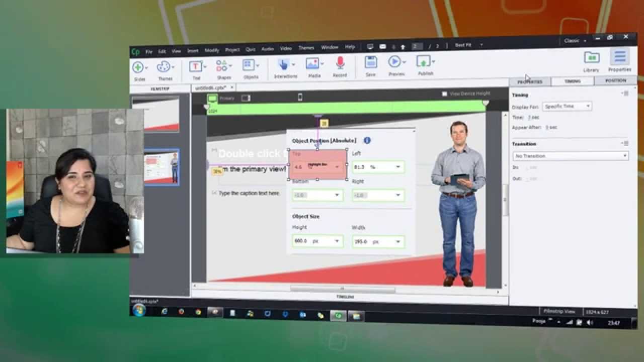Click the slide number input field
The width and height of the screenshot is (644, 362).
(x=417, y=46)
